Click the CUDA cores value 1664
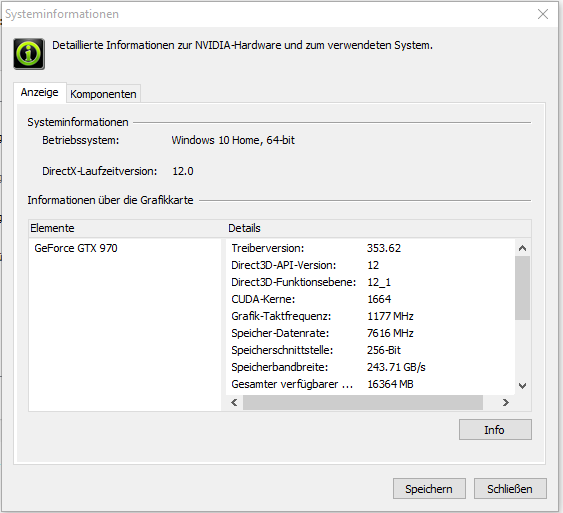563x513 pixels. pyautogui.click(x=379, y=299)
